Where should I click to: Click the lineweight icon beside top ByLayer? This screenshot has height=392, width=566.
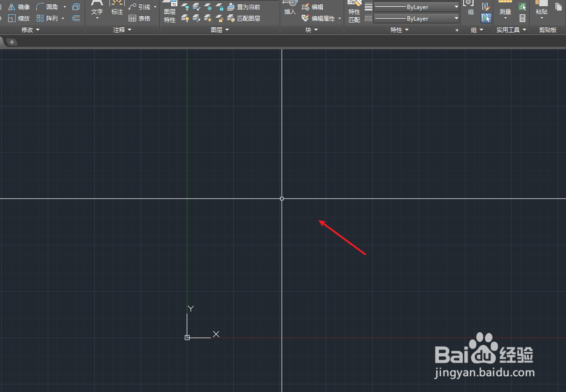coord(368,7)
